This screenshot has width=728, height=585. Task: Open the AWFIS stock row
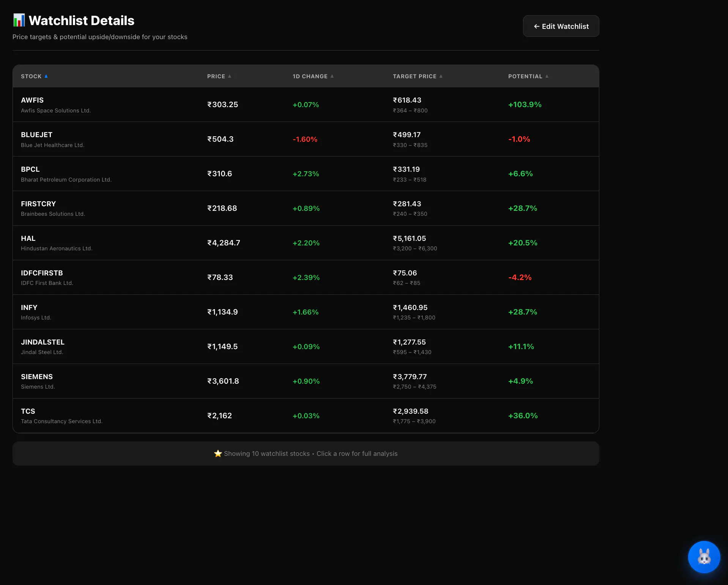tap(306, 104)
